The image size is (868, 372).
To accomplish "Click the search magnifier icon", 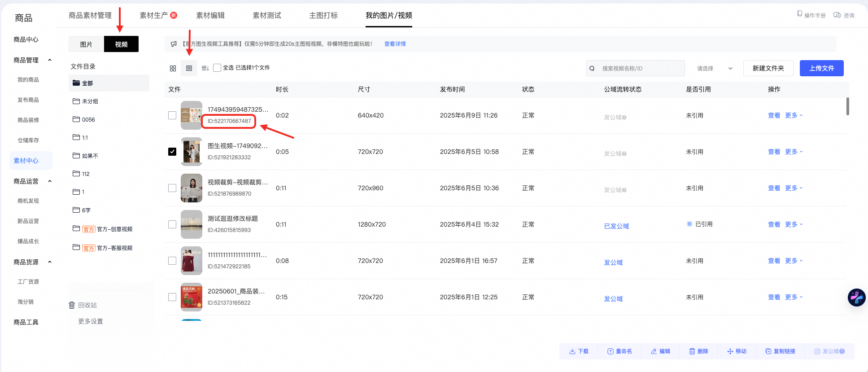I will 592,68.
